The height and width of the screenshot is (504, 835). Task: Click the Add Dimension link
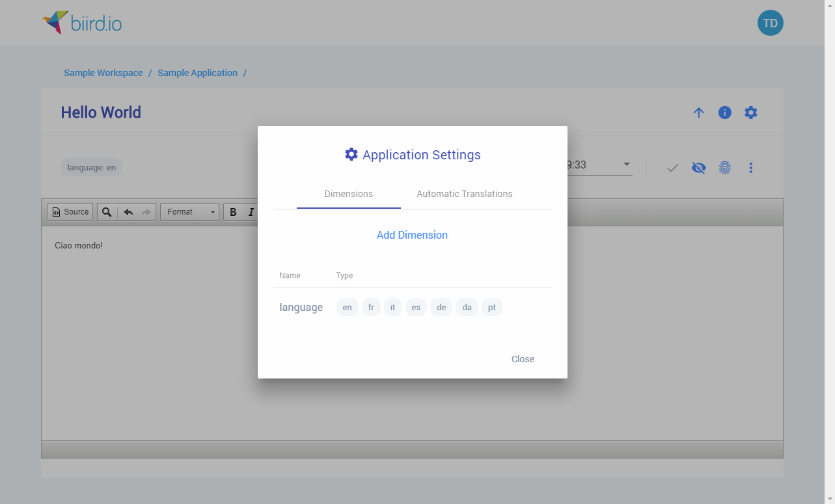tap(412, 235)
